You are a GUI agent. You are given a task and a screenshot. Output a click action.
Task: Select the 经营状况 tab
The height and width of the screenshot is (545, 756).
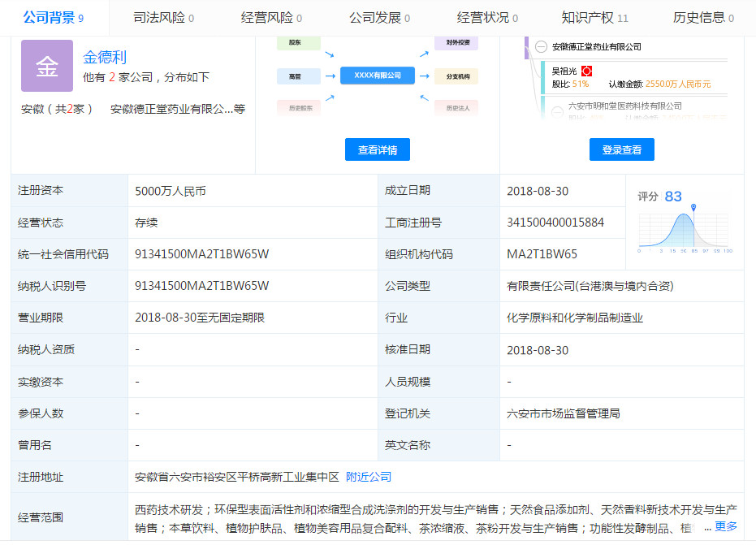click(487, 18)
